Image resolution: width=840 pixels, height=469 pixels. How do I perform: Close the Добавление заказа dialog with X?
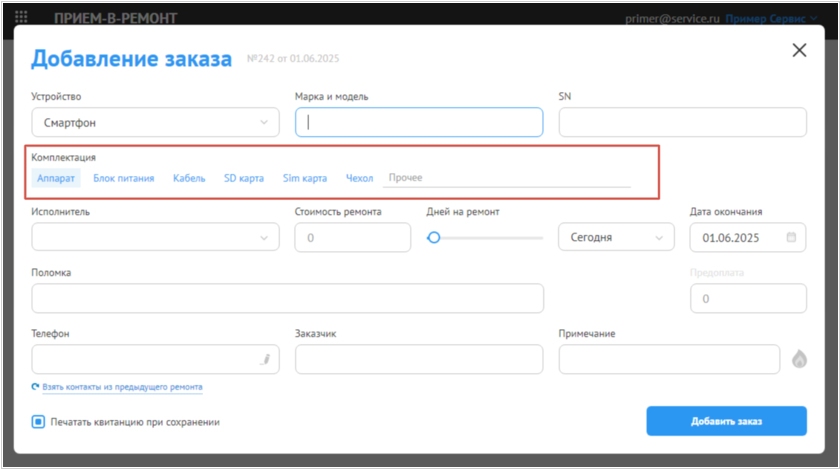(x=799, y=50)
